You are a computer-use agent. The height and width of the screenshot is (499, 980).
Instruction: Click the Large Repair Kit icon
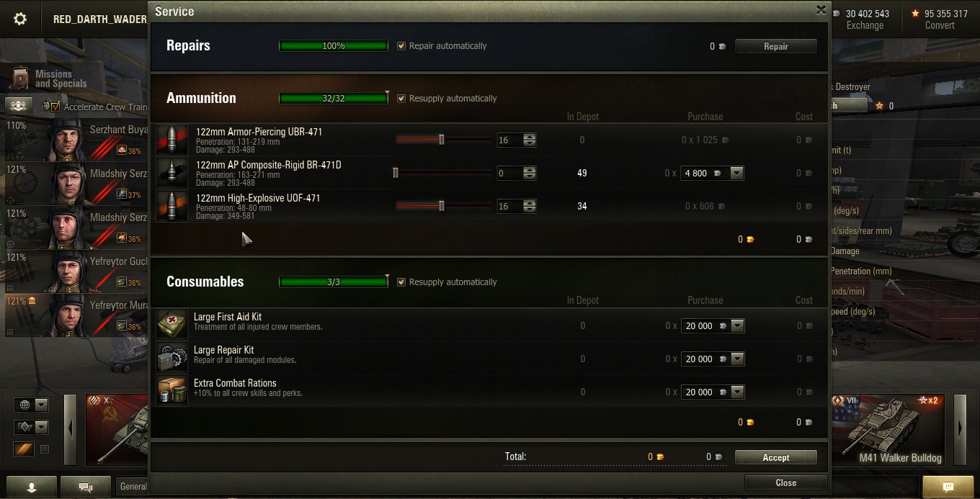(172, 359)
